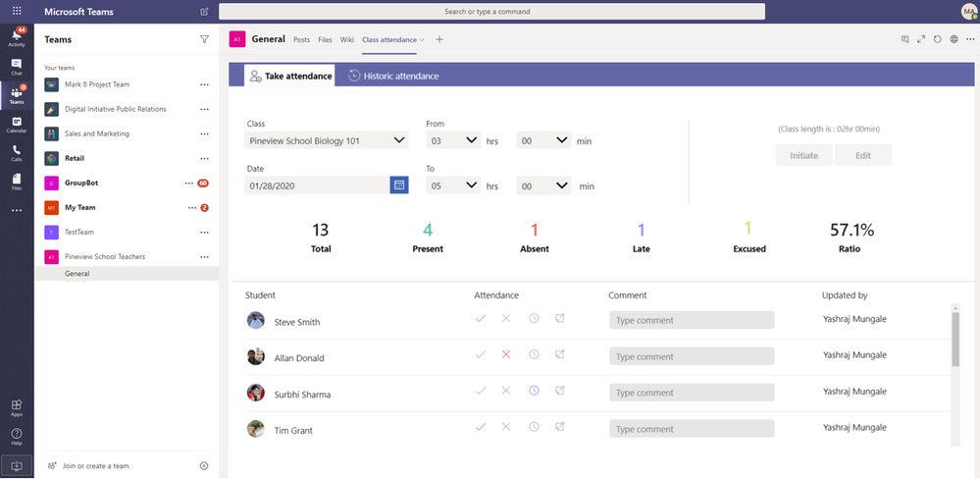
Task: Select Class attendance tab
Action: [x=389, y=40]
